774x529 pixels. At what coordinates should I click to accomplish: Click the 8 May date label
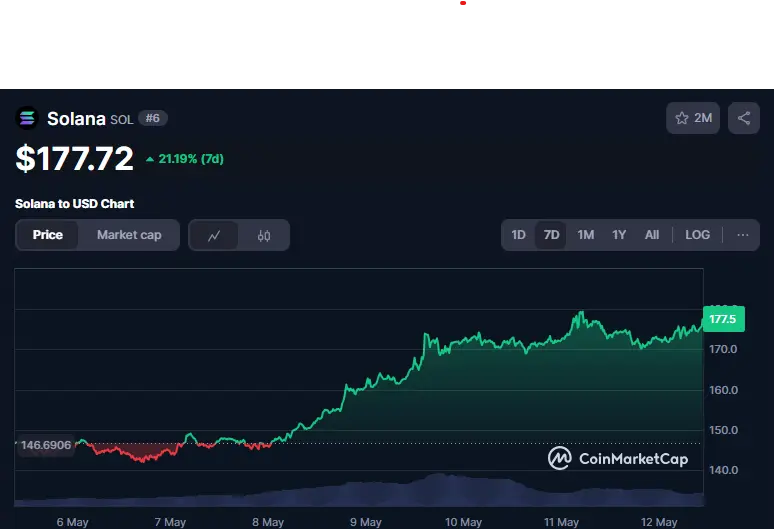pos(268,522)
